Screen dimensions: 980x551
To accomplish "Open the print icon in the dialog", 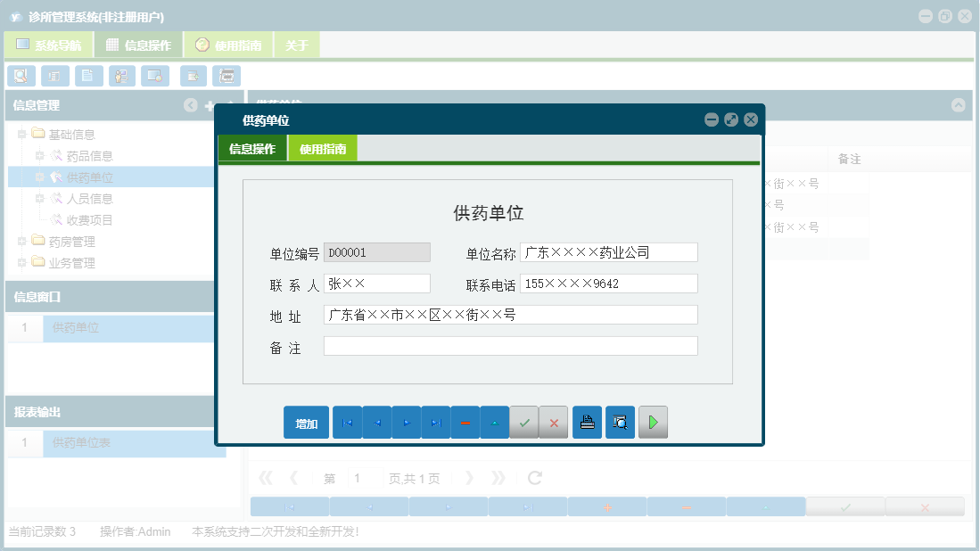I will [587, 422].
